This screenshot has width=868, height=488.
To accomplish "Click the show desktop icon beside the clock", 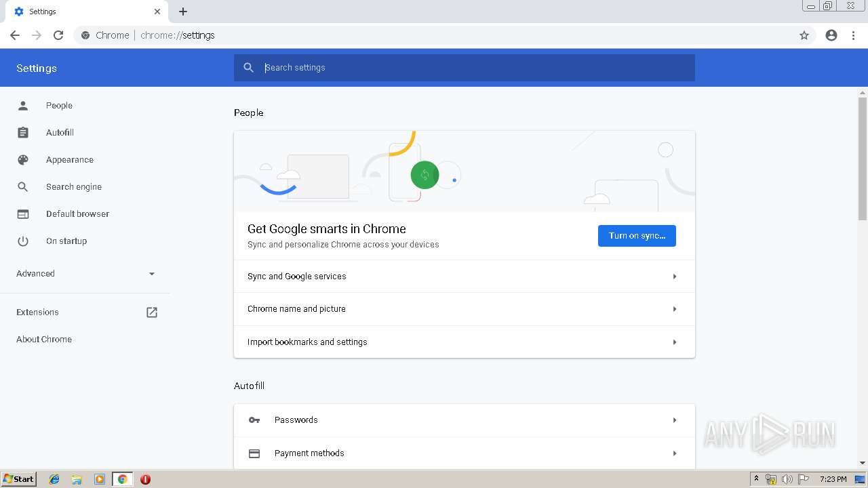I will pyautogui.click(x=860, y=479).
